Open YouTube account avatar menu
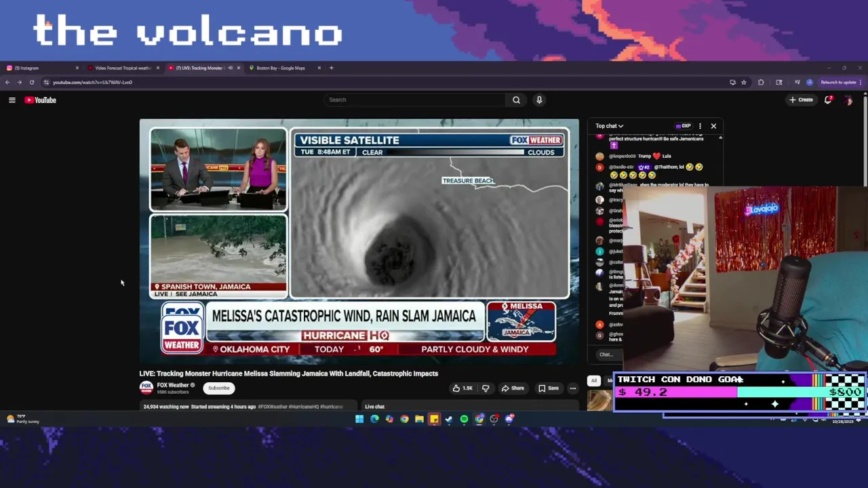 pyautogui.click(x=848, y=100)
